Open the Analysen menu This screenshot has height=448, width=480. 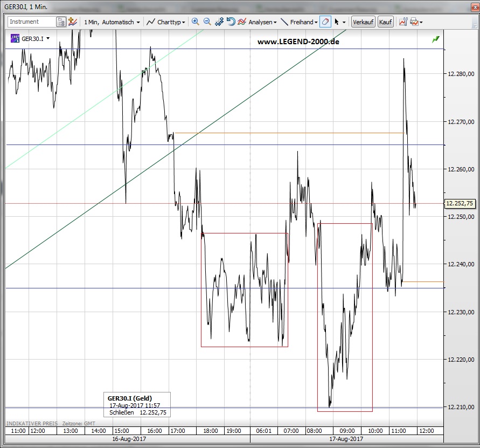258,22
